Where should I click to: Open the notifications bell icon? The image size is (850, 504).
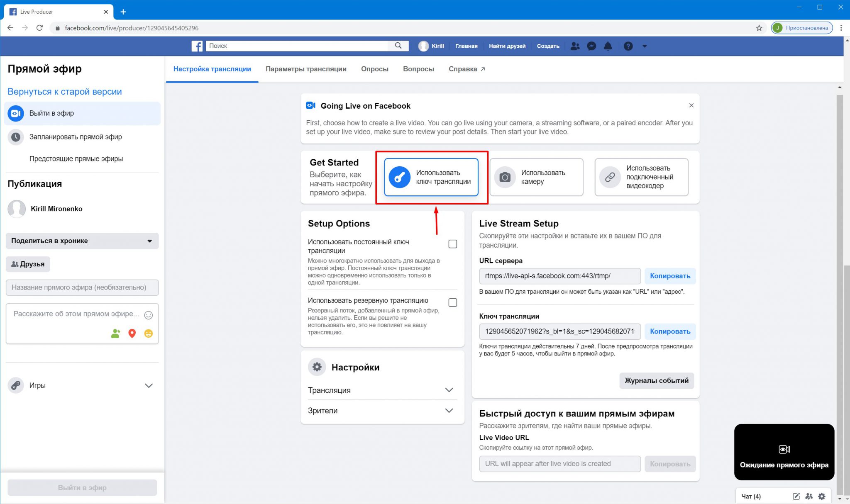pyautogui.click(x=608, y=46)
